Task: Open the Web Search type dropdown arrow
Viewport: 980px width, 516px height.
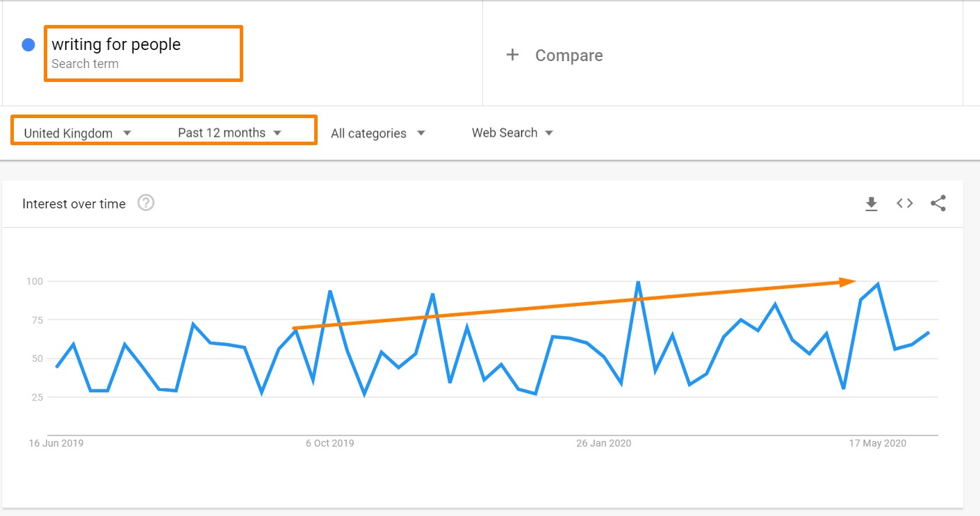Action: point(549,133)
